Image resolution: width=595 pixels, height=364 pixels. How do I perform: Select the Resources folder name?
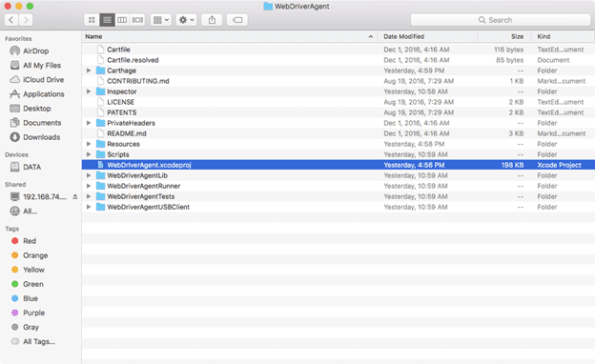pyautogui.click(x=123, y=144)
